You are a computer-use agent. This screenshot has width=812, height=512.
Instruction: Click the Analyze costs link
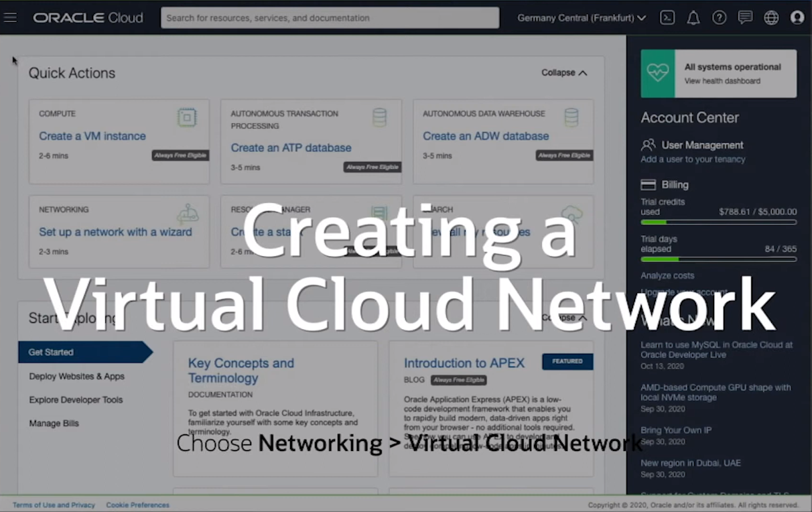pyautogui.click(x=667, y=275)
